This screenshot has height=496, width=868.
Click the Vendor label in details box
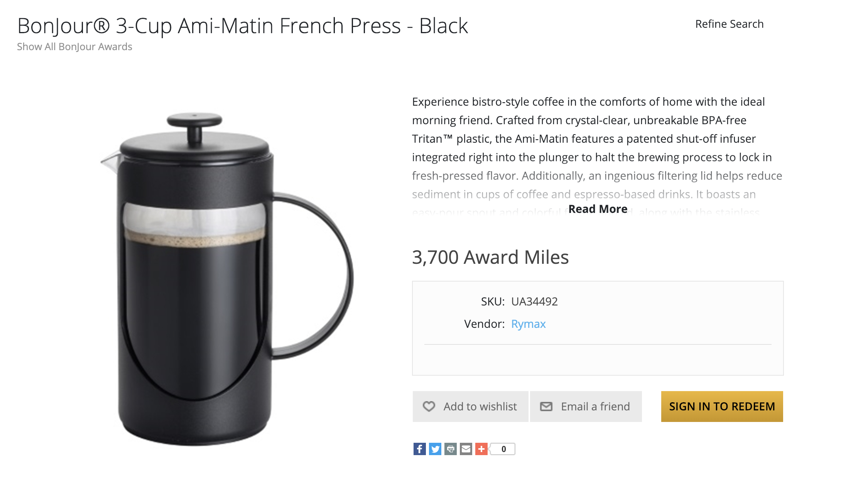pos(484,324)
